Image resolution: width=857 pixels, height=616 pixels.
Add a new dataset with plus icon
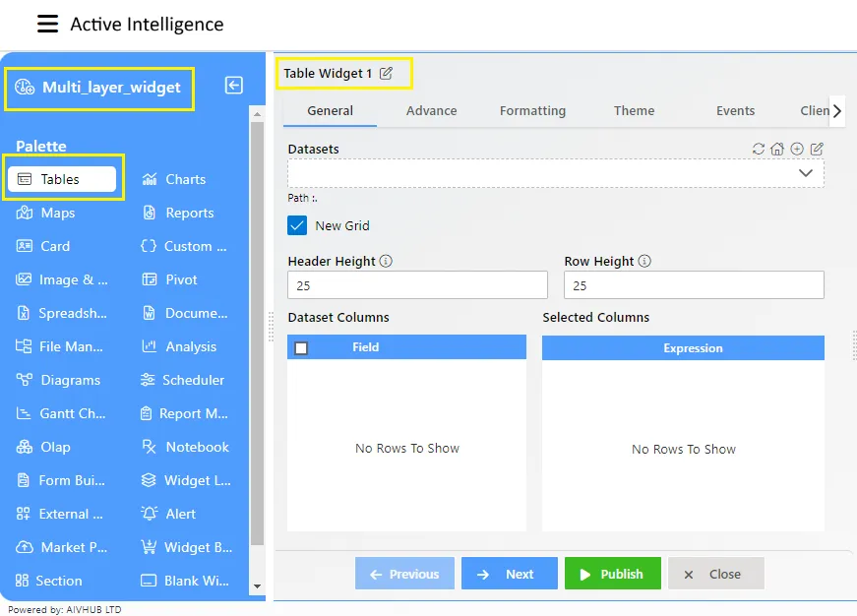(x=797, y=149)
